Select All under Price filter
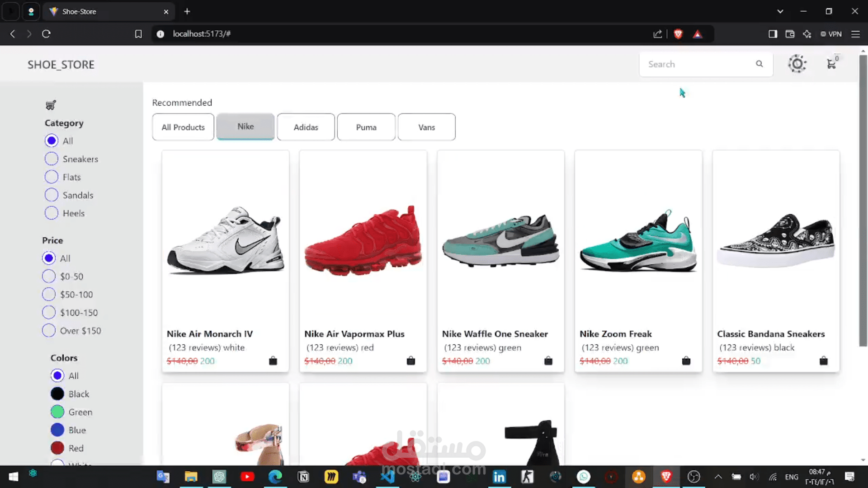This screenshot has width=868, height=488. click(49, 258)
